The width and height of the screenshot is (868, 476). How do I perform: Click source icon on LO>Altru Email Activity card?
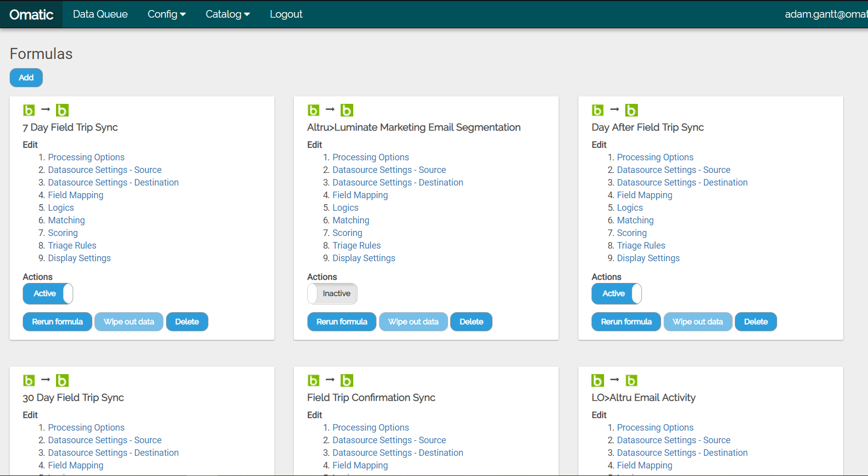(598, 380)
